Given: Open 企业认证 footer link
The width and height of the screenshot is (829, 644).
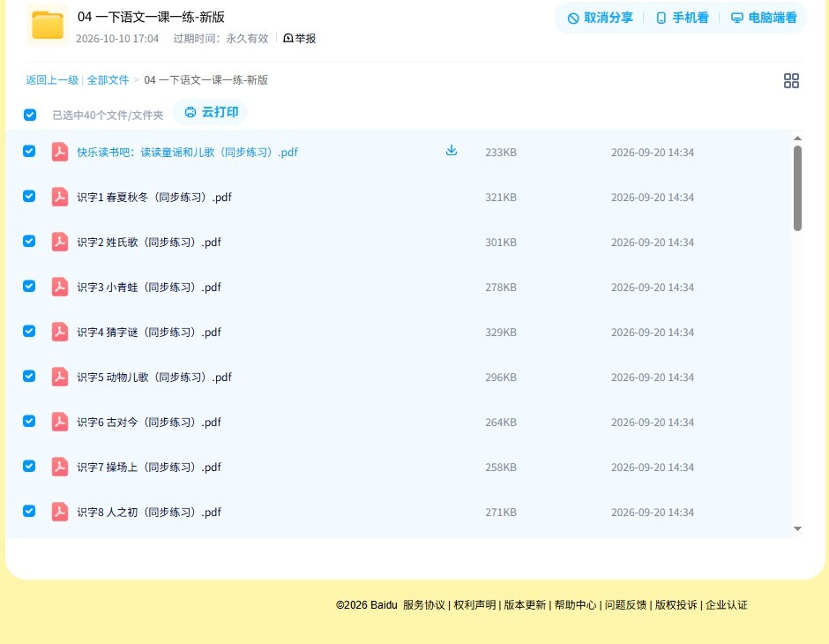Looking at the screenshot, I should click(x=727, y=605).
